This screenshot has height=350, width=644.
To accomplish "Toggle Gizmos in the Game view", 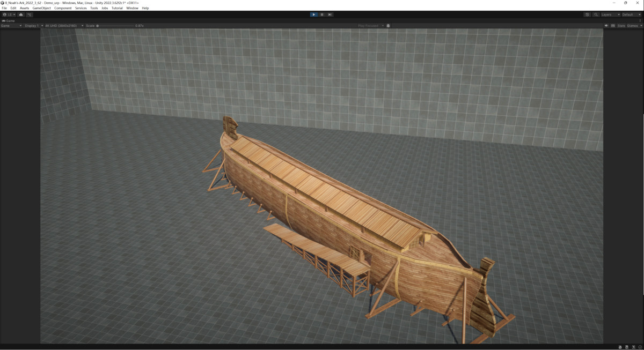I will [x=632, y=26].
